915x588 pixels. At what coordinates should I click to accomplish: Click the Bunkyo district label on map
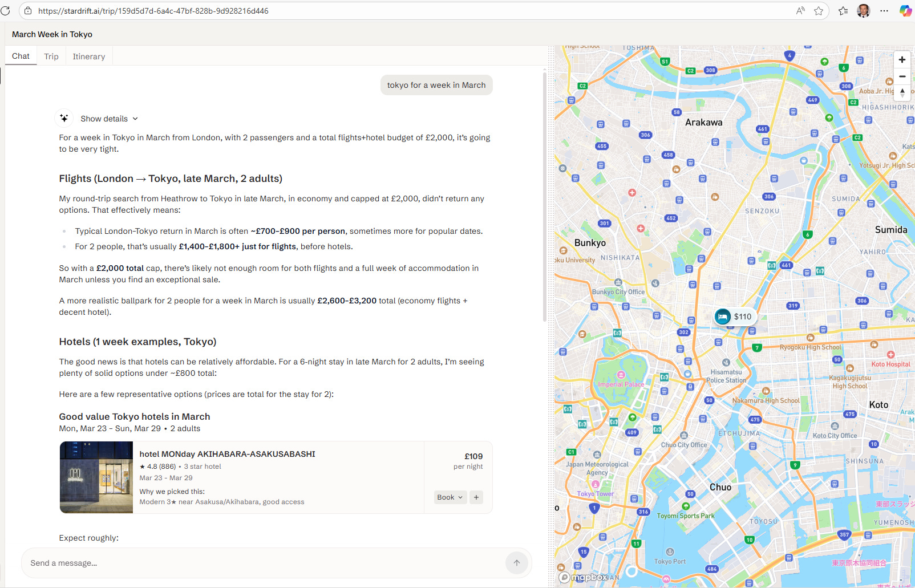[x=590, y=242]
